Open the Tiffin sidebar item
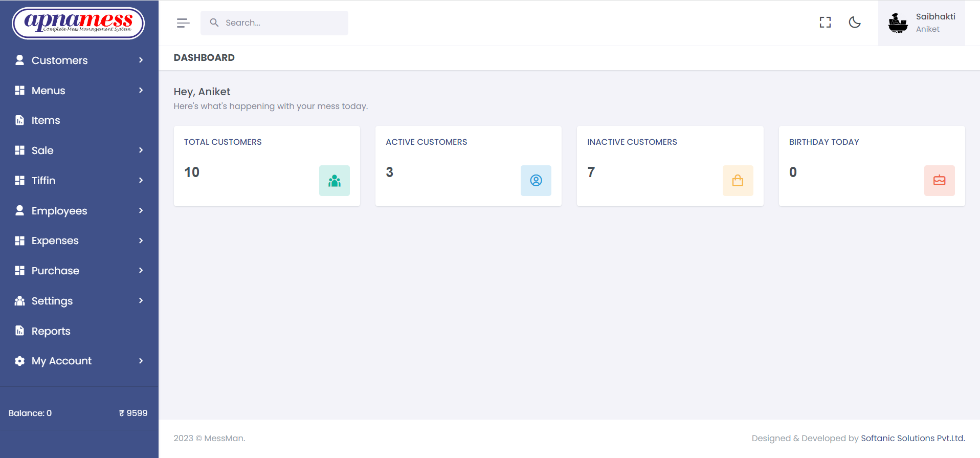 pos(79,181)
